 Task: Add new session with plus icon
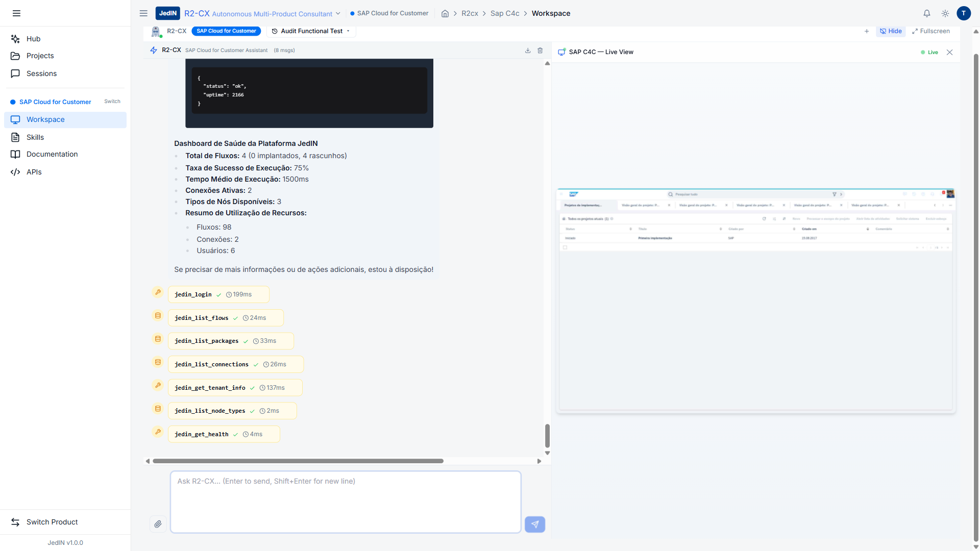tap(867, 31)
